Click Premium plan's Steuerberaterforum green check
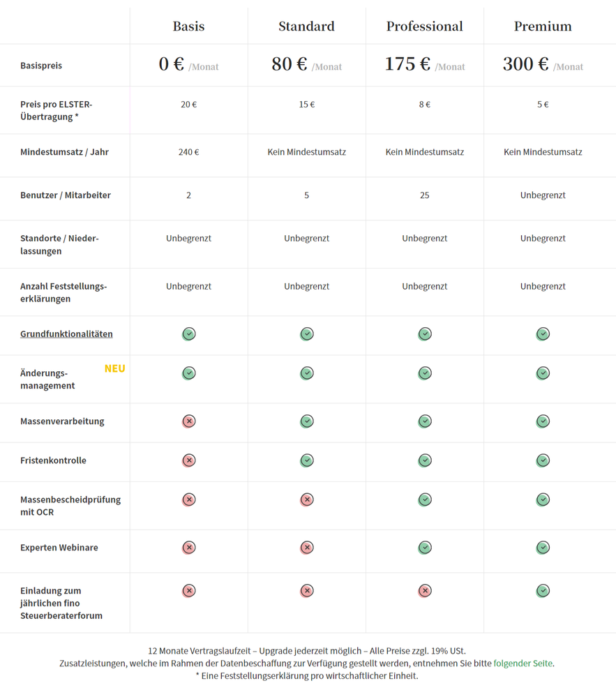 (x=543, y=591)
